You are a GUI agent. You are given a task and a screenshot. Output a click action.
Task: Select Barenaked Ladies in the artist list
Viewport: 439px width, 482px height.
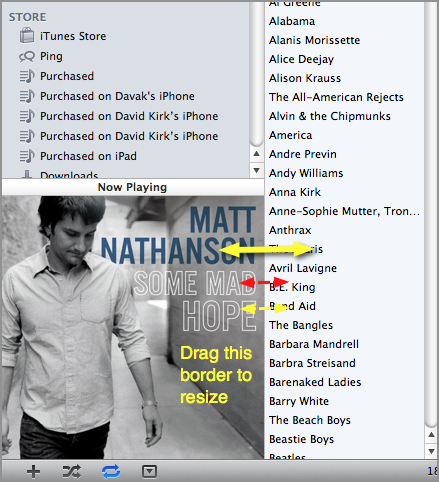point(315,382)
